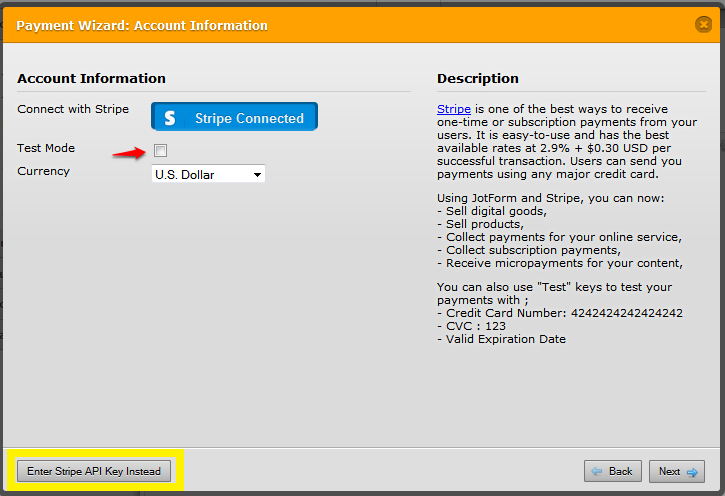Click the Sell digital goods line
This screenshot has width=725, height=496.
tap(492, 211)
